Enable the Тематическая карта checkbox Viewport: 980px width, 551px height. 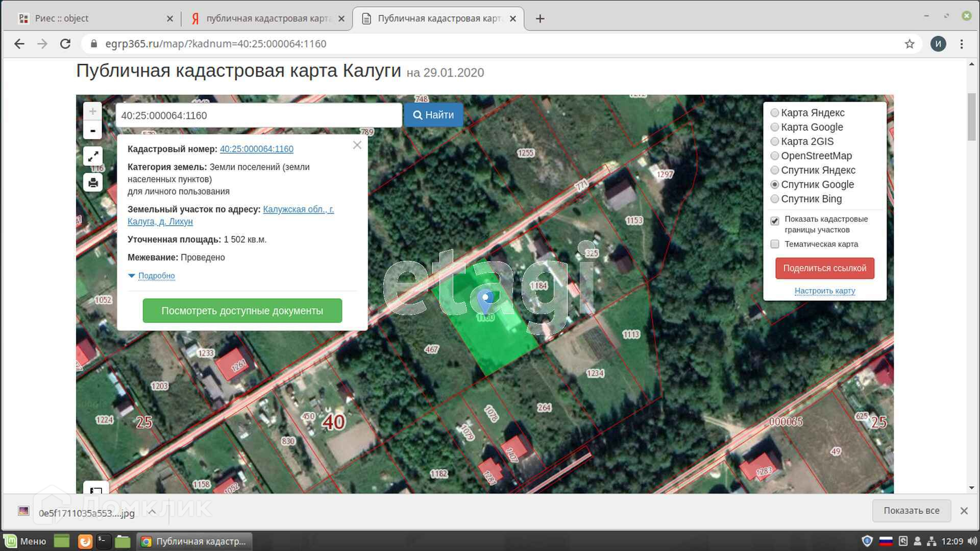point(775,244)
